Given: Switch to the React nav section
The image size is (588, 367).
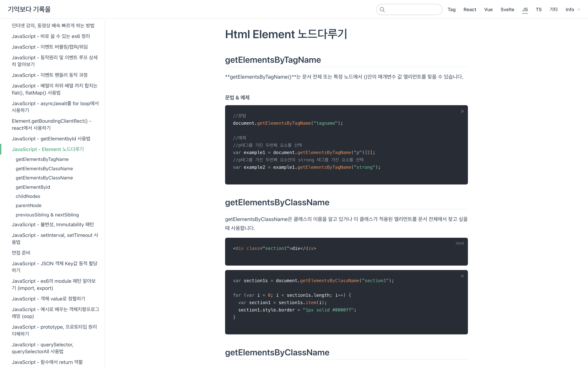Looking at the screenshot, I should [x=470, y=10].
